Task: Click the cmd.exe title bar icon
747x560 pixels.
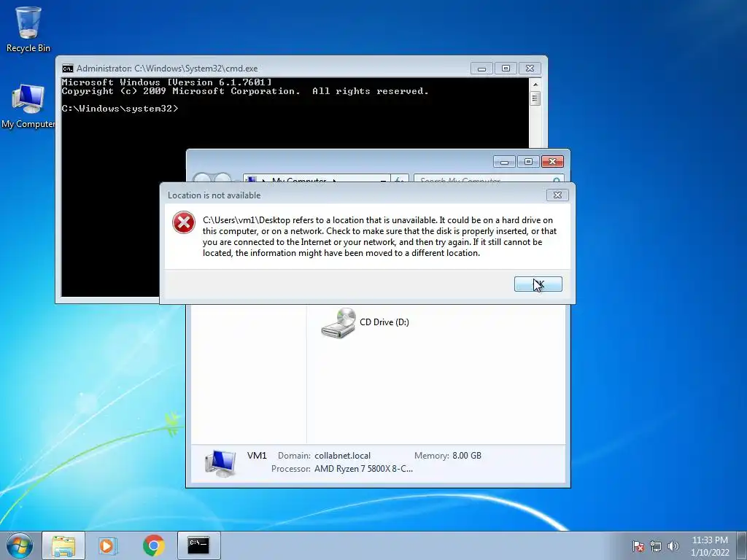Action: 68,69
